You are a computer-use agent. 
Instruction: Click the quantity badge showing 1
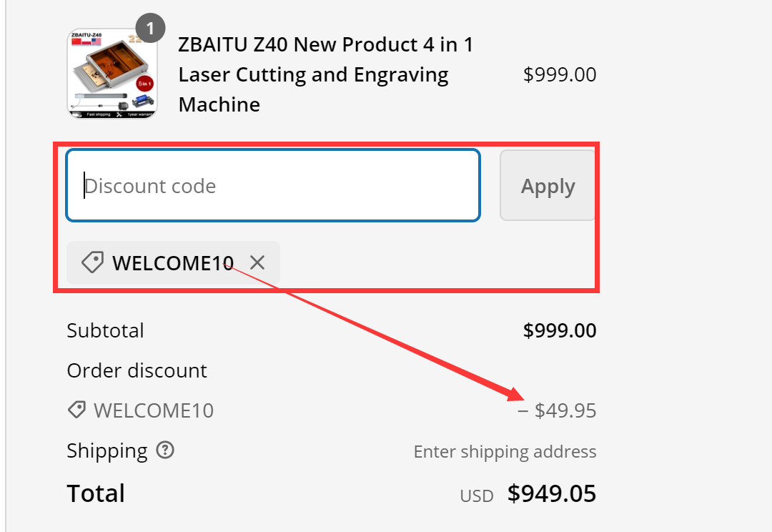click(x=150, y=28)
